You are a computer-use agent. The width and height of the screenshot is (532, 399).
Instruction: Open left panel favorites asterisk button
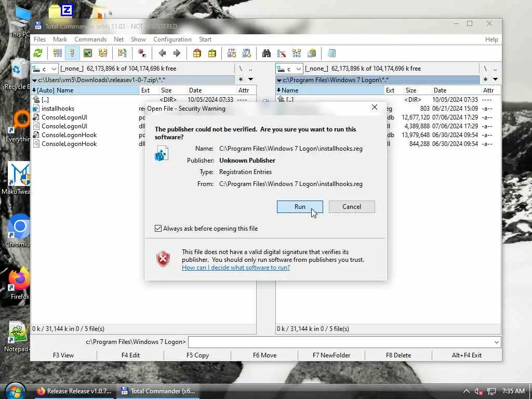coord(241,79)
